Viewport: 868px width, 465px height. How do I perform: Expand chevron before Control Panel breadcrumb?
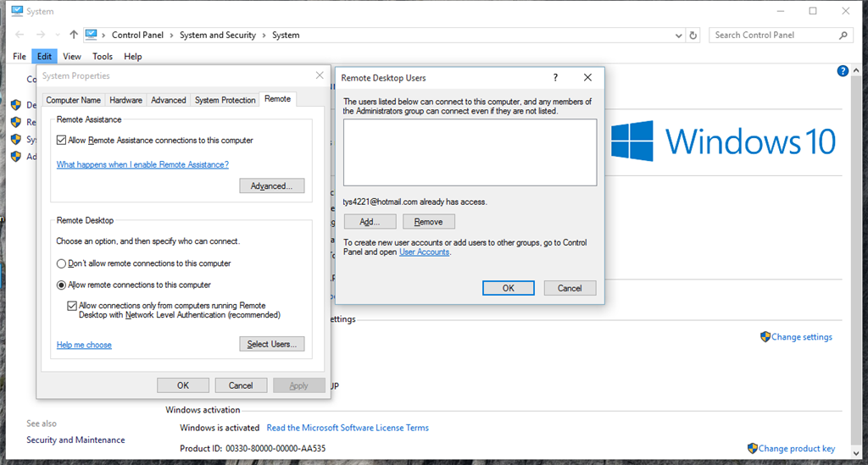pos(103,36)
